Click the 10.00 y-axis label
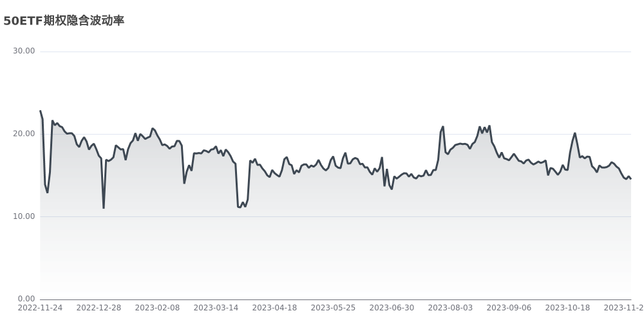This screenshot has height=322, width=644. [x=24, y=216]
